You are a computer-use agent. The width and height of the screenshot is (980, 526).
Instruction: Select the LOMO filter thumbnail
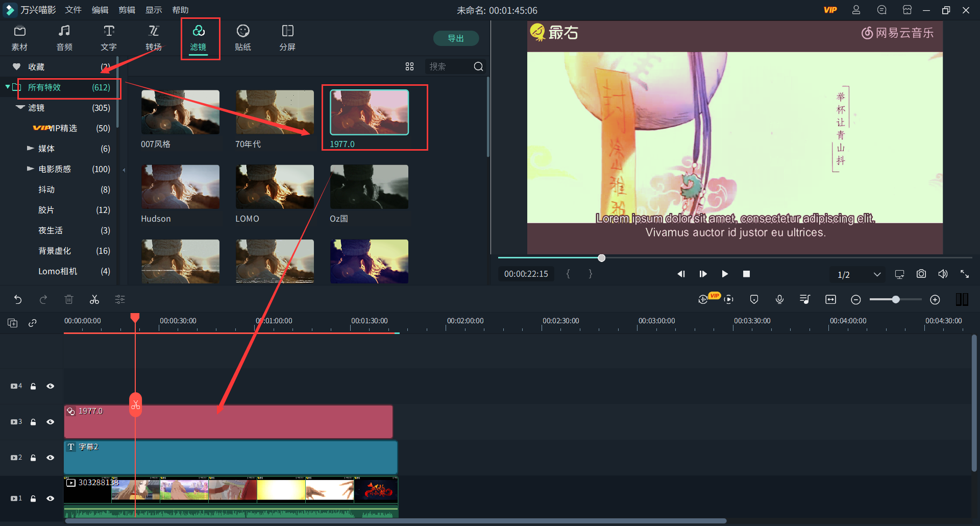coord(275,187)
